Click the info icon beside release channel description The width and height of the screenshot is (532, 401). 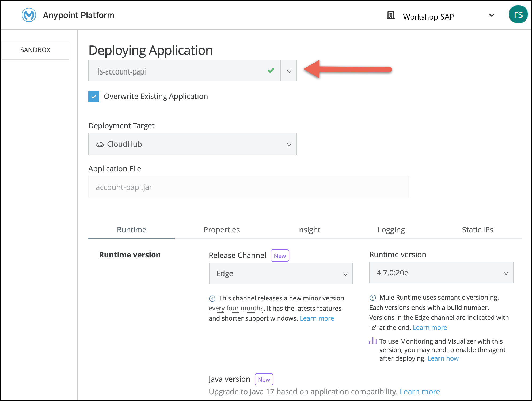(x=212, y=298)
